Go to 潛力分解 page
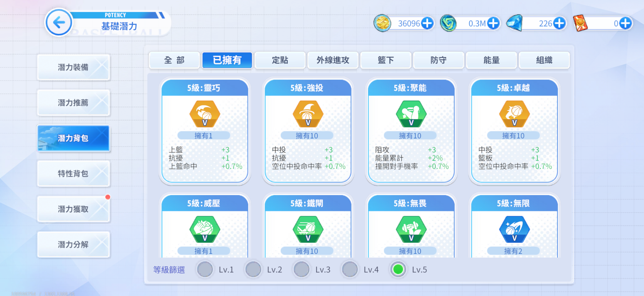 pos(73,244)
